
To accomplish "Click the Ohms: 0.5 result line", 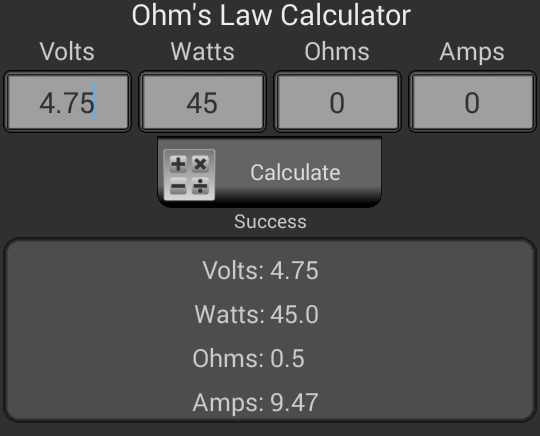I will [x=249, y=359].
